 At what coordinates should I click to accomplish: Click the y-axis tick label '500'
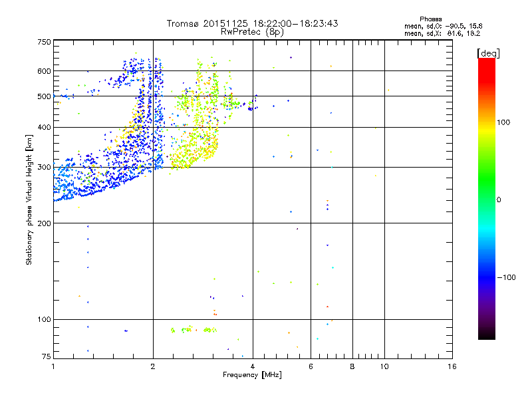(x=44, y=96)
